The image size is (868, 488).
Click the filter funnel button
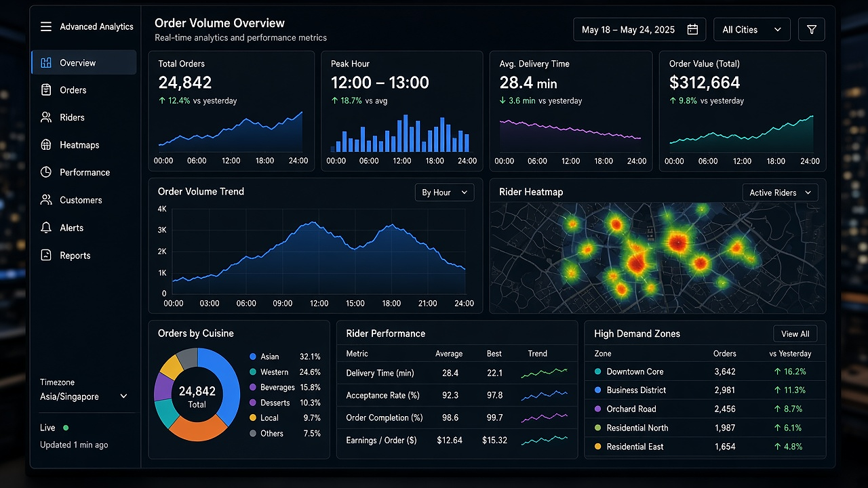[x=812, y=30]
